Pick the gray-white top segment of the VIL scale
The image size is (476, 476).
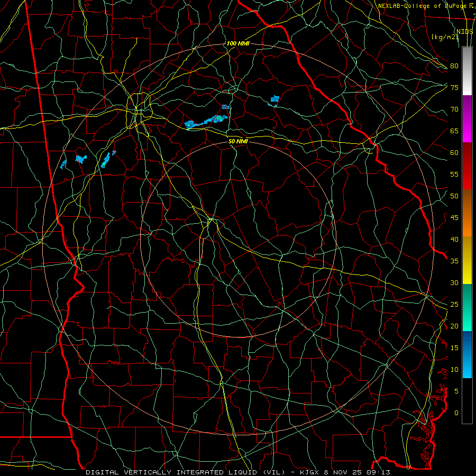(x=467, y=71)
